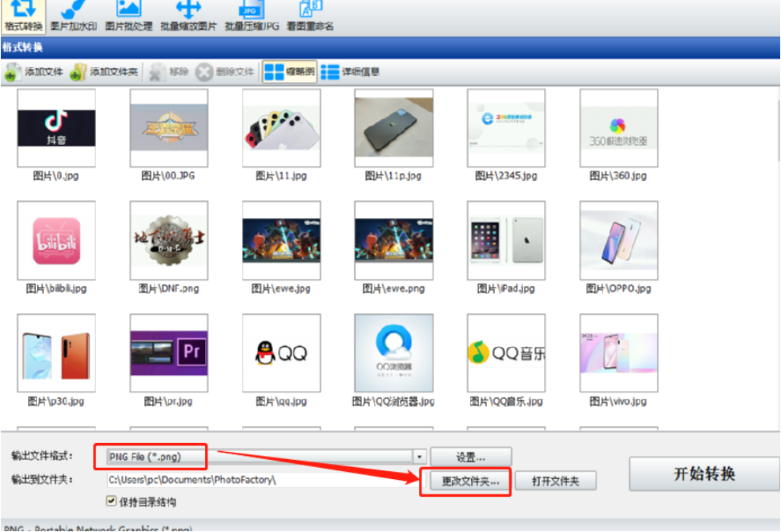Select the iPhone colors thumbnail 图片\11.jpg

coord(281,128)
